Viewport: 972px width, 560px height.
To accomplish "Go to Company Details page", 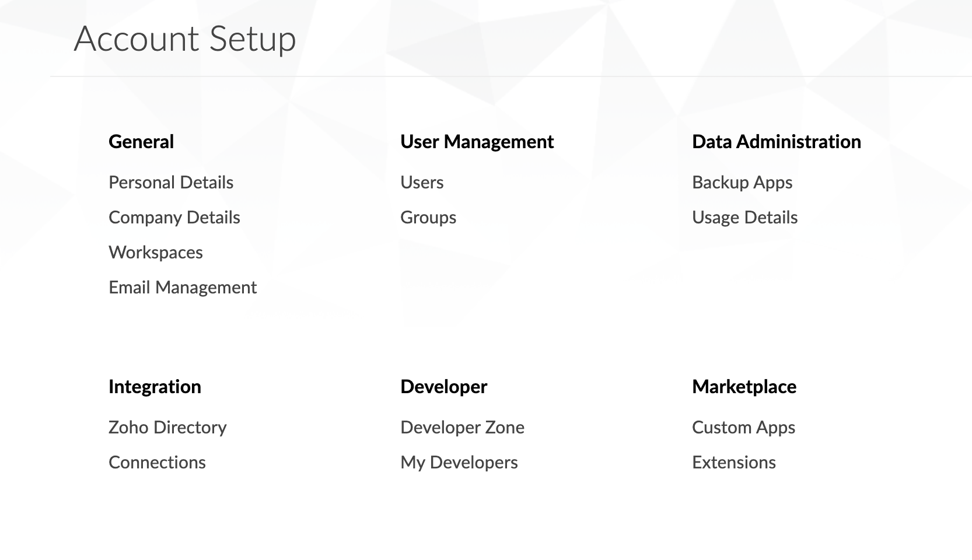I will [174, 218].
